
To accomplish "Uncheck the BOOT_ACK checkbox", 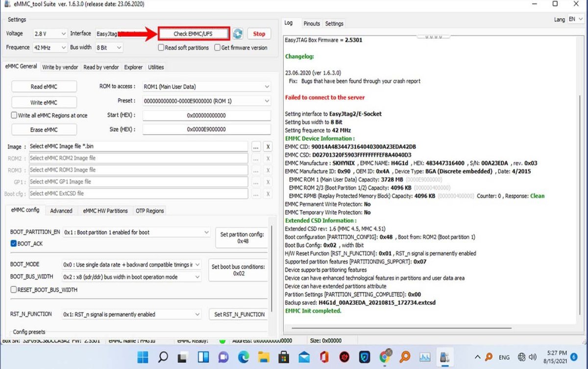I will (x=13, y=243).
